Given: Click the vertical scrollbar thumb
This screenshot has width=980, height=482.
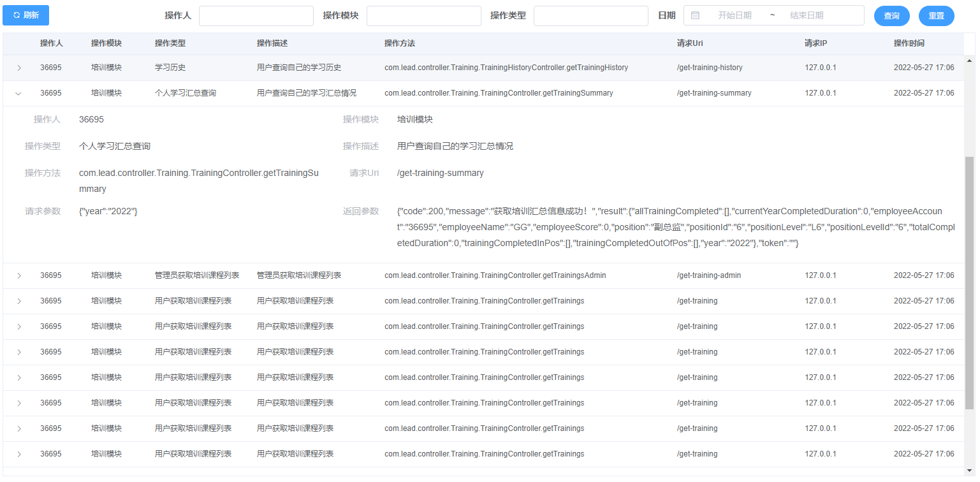Looking at the screenshot, I should click(970, 283).
